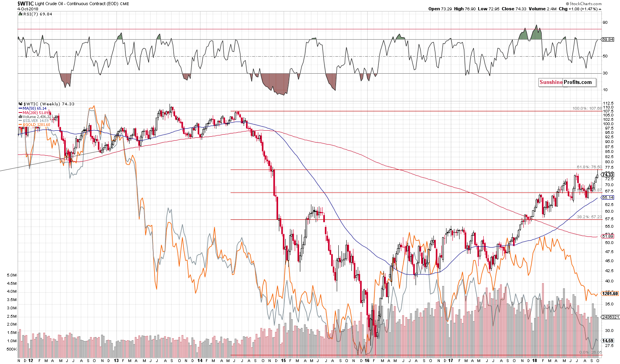Click the SunshineProfits.com logo
620x364 pixels.
tap(567, 82)
